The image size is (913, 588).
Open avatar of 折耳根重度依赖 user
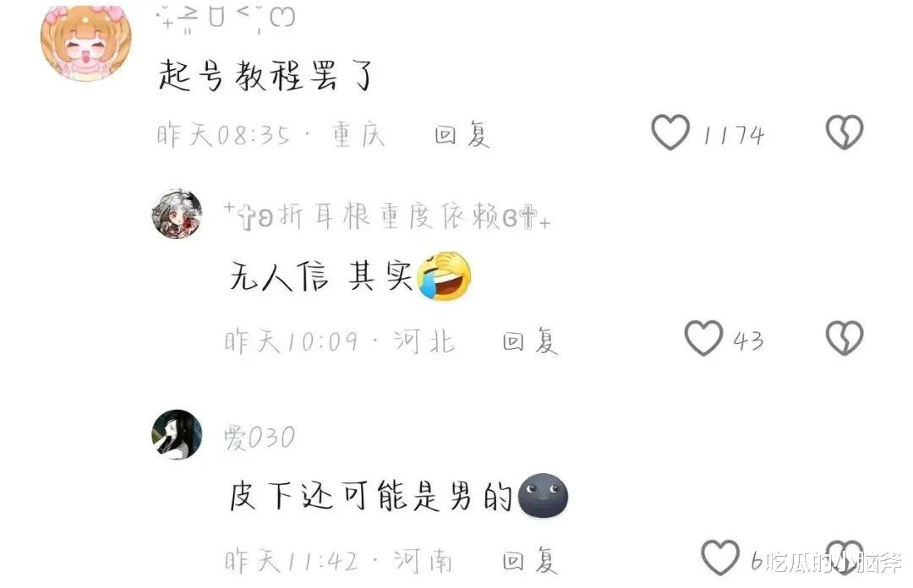[x=177, y=214]
